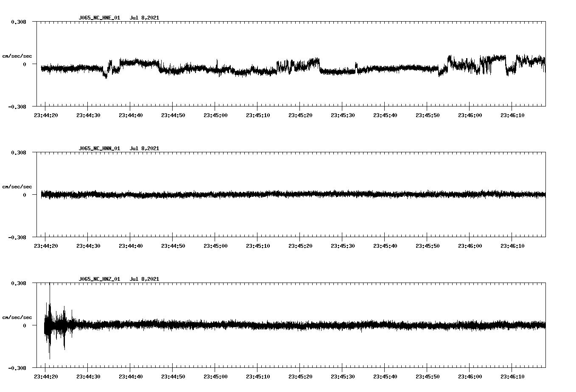576x392 pixels.
Task: Click the -0.308 lower limit on HNE axis
Action: [17, 106]
